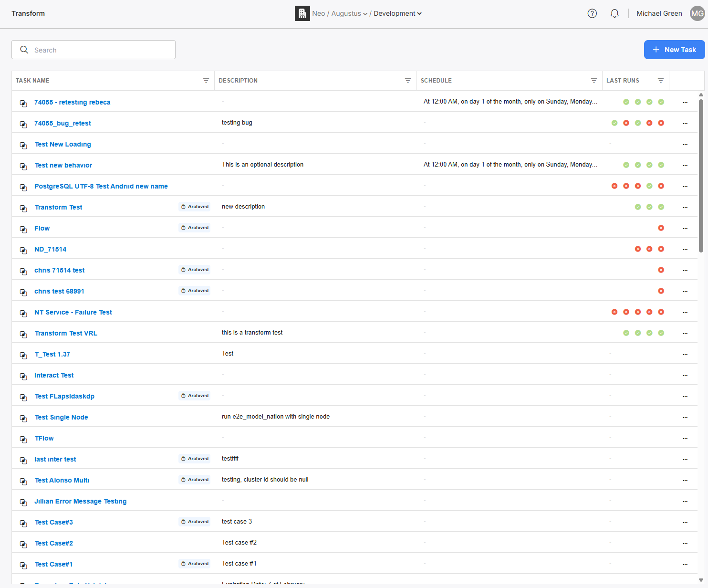This screenshot has height=588, width=708.
Task: Click the organization building icon
Action: [x=302, y=13]
